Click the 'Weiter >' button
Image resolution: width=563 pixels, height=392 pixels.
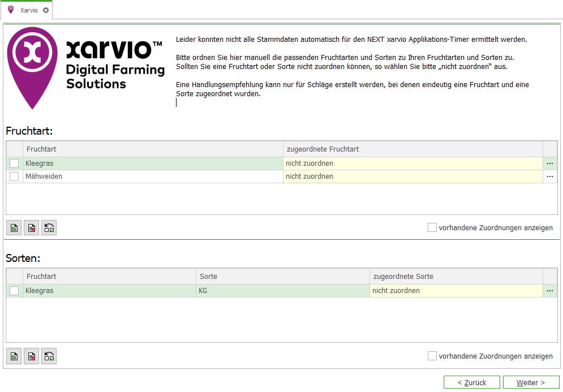coord(531,382)
